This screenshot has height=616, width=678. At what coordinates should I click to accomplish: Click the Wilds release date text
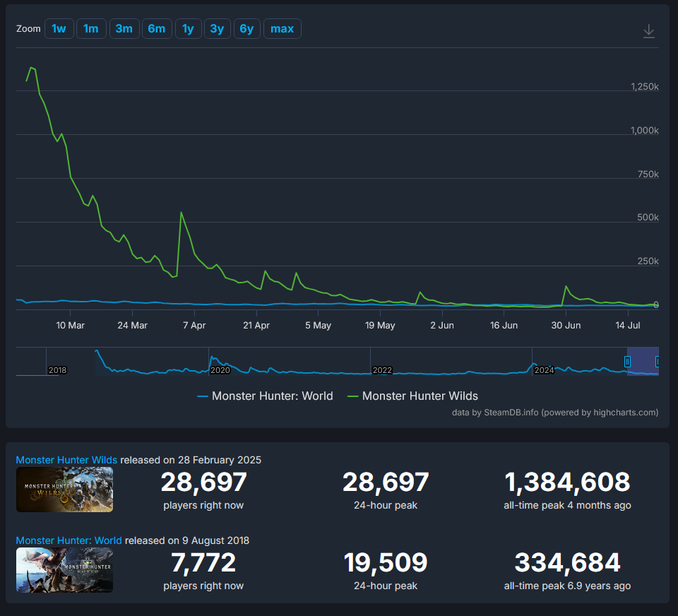191,460
